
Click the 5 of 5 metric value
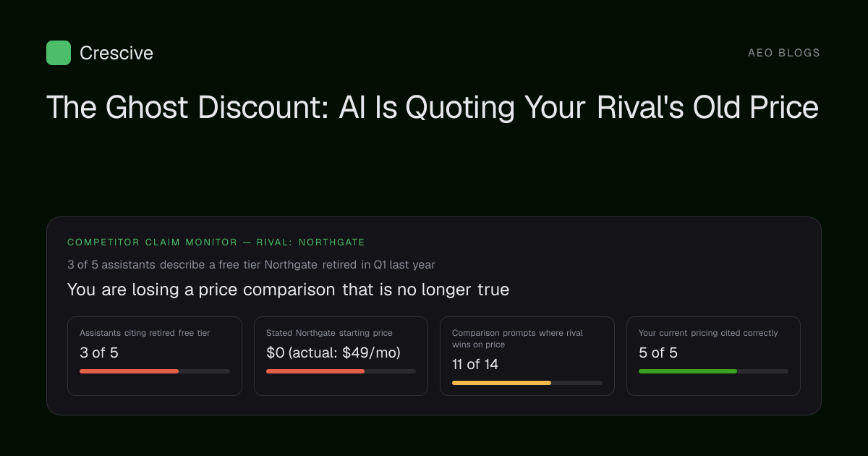[x=658, y=353]
